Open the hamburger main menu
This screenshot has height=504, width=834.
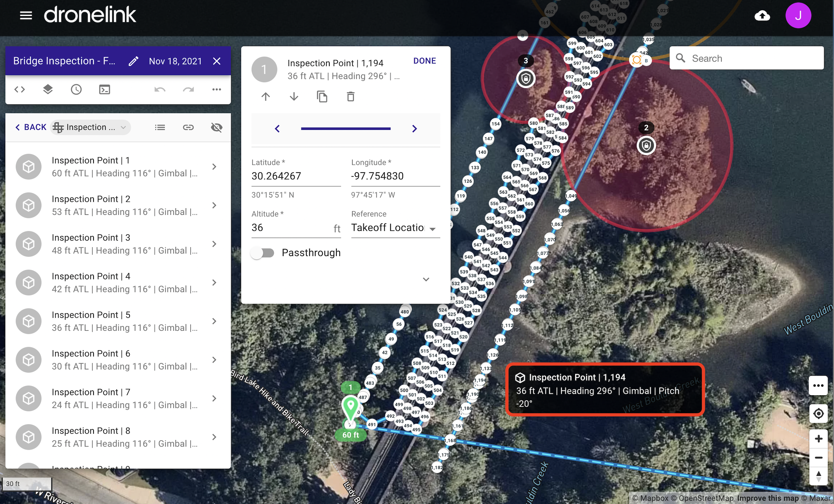pos(26,15)
